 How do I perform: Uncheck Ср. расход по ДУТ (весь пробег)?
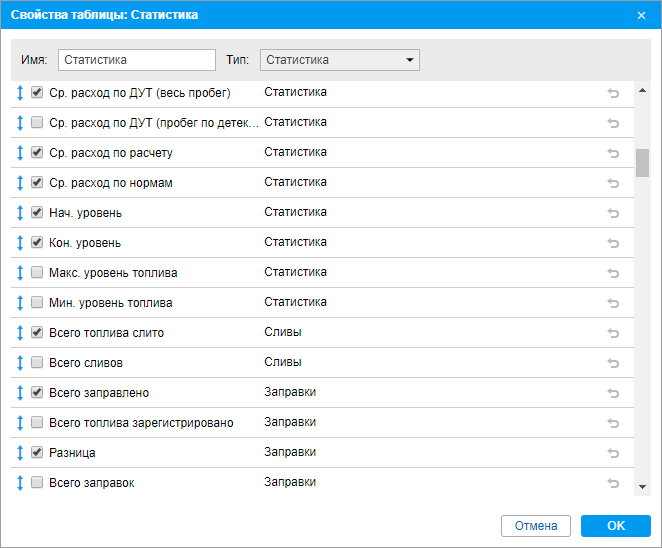pyautogui.click(x=37, y=92)
